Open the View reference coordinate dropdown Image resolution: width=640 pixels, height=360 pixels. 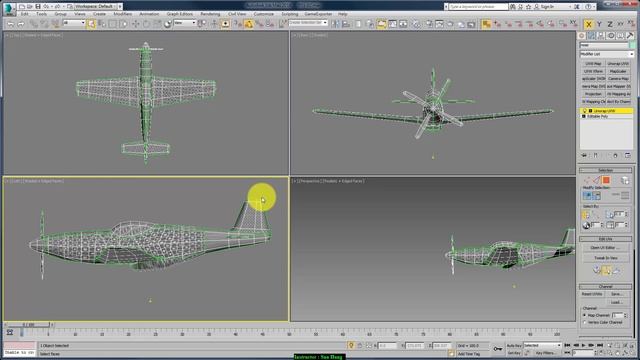click(184, 23)
